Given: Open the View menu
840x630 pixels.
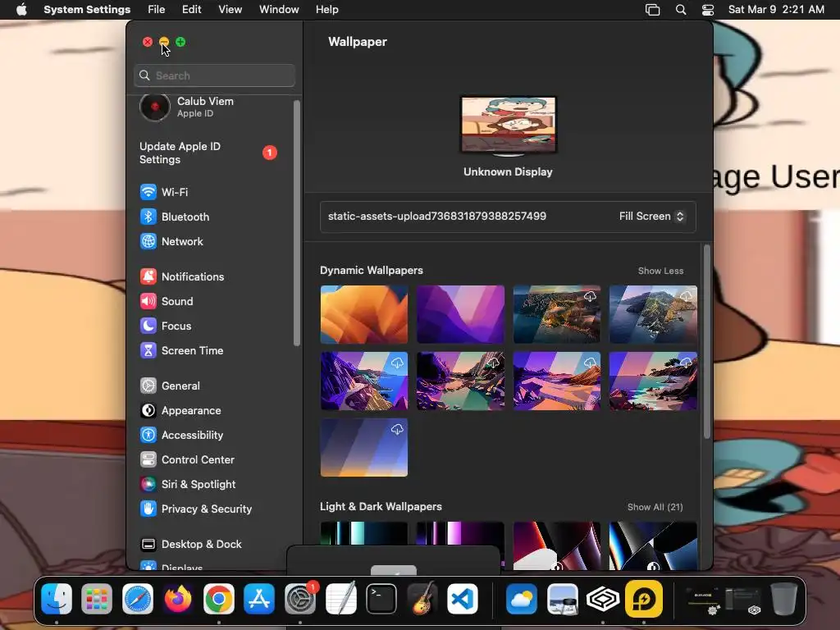Looking at the screenshot, I should pos(230,10).
